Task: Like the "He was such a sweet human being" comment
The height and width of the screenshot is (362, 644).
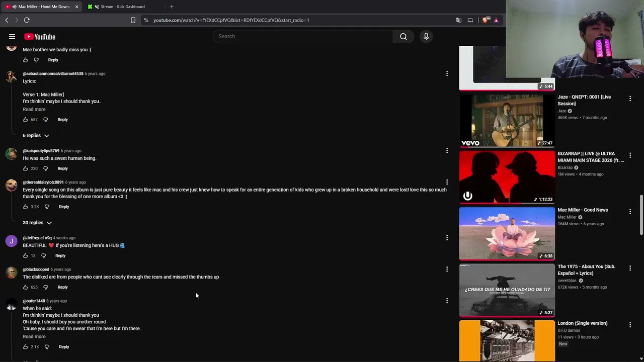Action: (25, 168)
